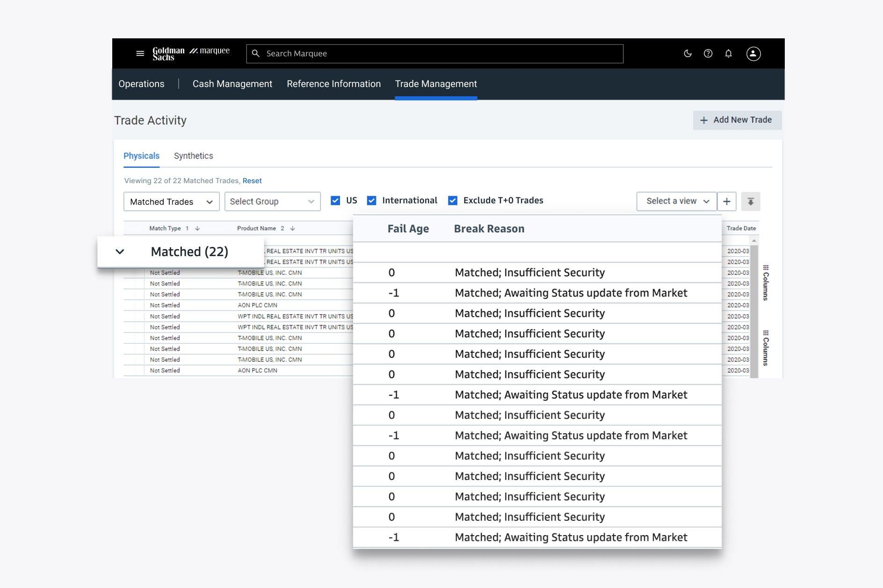This screenshot has height=588, width=883.
Task: Collapse the Matched (22) group
Action: click(120, 251)
